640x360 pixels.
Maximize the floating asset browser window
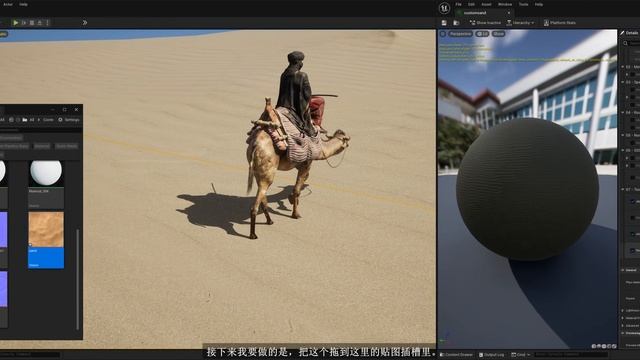[64, 109]
